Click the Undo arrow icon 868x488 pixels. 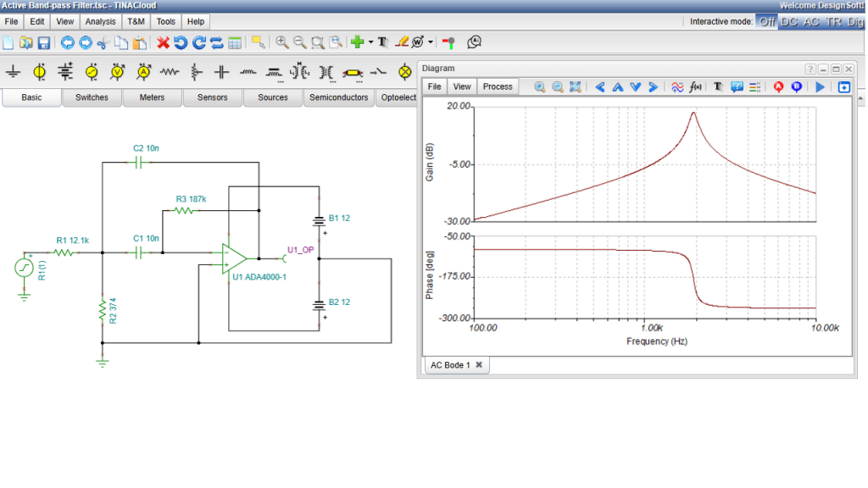click(181, 42)
